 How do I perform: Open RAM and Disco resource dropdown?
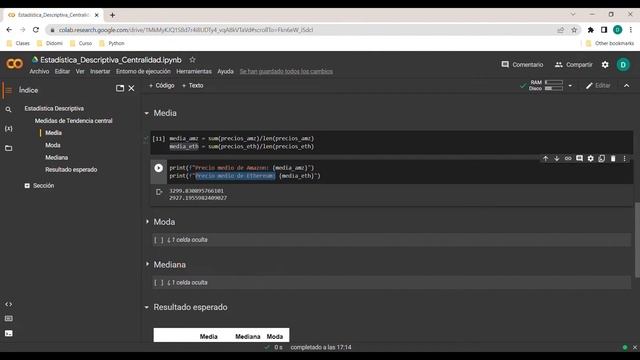point(570,86)
